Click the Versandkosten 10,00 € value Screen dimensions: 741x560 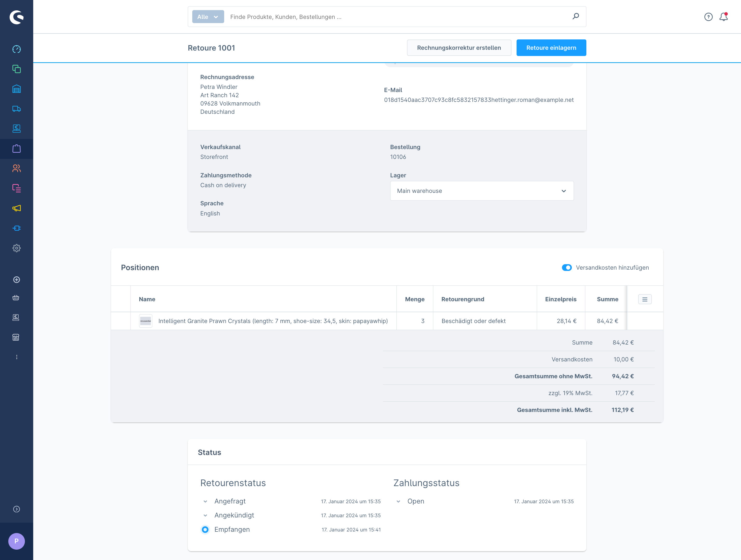[624, 359]
